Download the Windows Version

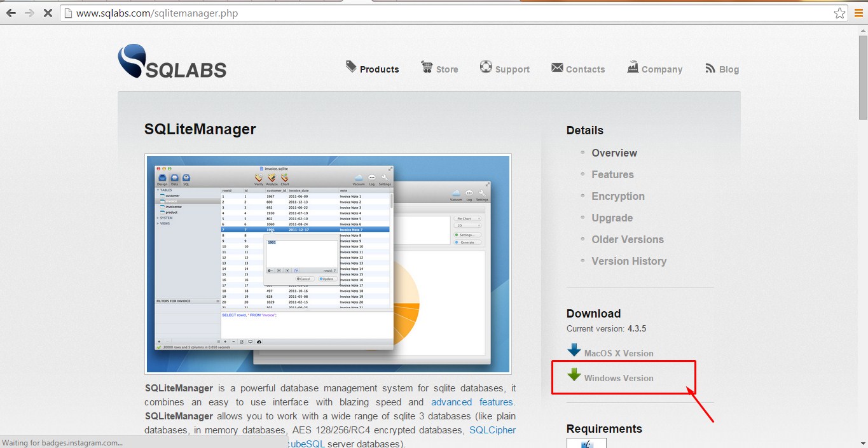[619, 378]
